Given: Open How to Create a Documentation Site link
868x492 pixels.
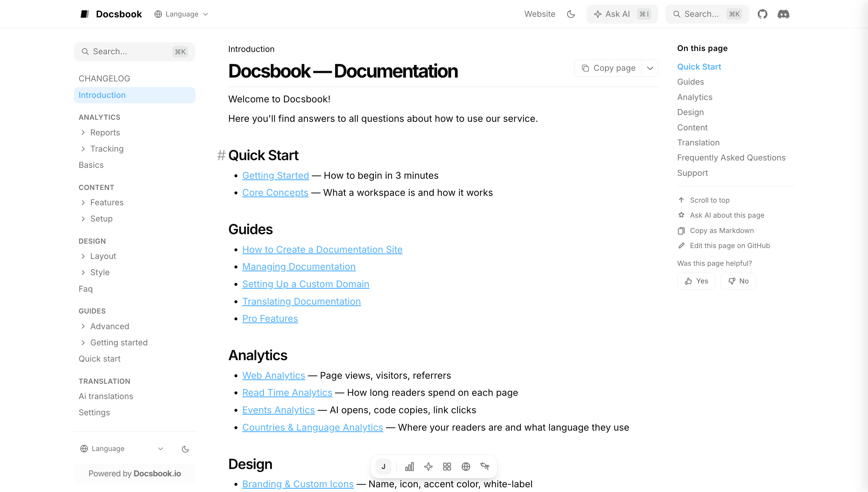Looking at the screenshot, I should (x=322, y=250).
